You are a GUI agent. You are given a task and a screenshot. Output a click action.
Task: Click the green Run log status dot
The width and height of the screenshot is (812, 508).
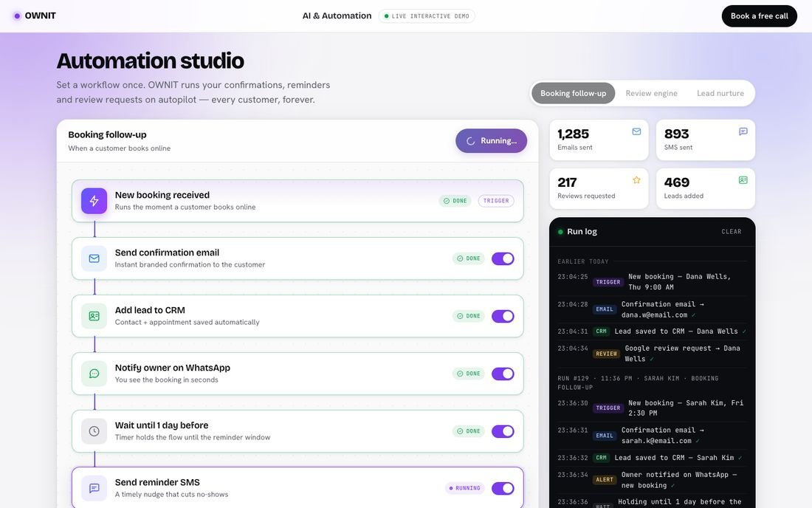click(x=560, y=231)
